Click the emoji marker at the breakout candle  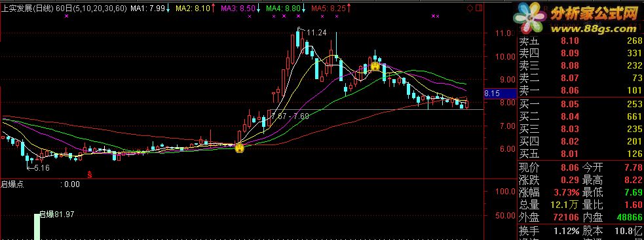click(x=239, y=148)
